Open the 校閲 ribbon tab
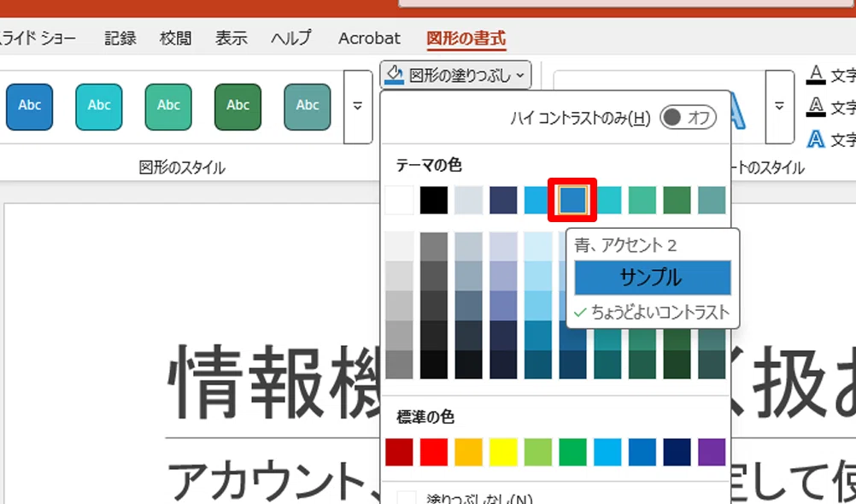 [176, 38]
